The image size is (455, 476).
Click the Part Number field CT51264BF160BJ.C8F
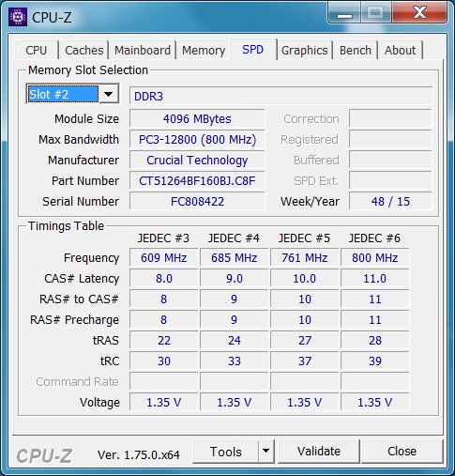click(197, 180)
